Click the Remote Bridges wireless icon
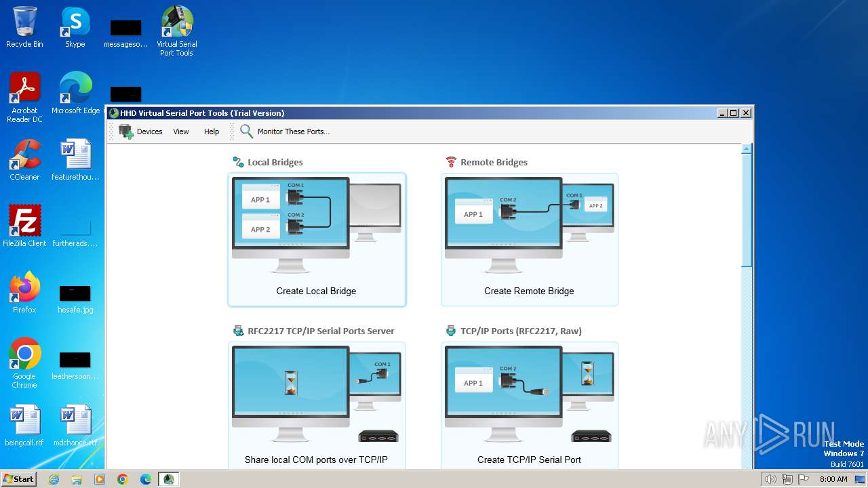Screen dimensions: 868x488 451,162
